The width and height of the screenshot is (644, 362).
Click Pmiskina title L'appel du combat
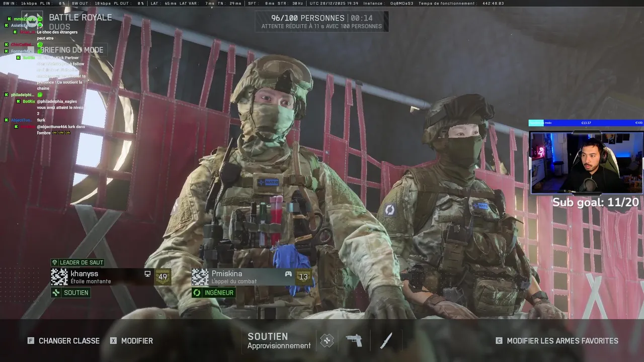pyautogui.click(x=234, y=282)
